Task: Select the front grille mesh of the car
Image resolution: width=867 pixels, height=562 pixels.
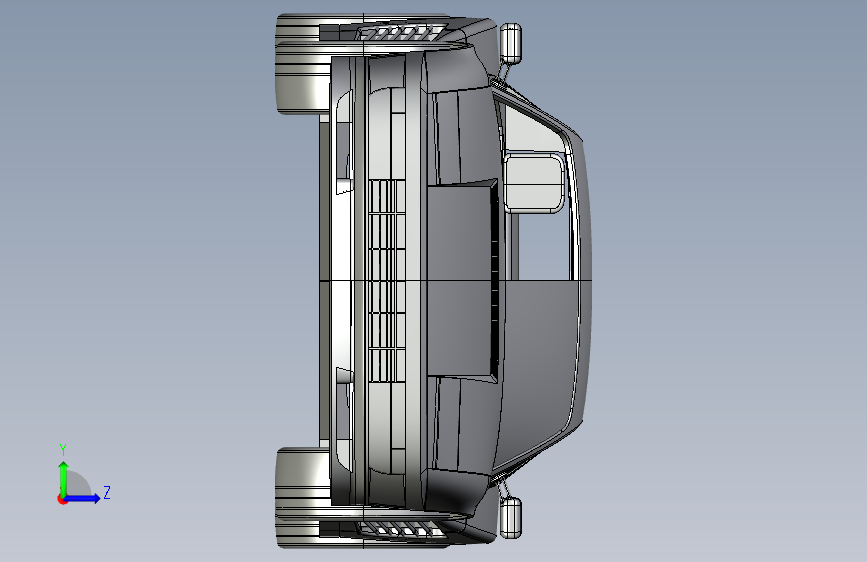Action: click(x=387, y=280)
